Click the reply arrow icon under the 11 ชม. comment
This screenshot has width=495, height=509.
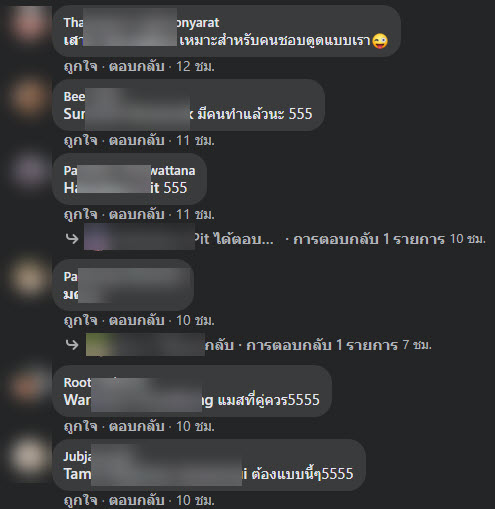click(72, 238)
